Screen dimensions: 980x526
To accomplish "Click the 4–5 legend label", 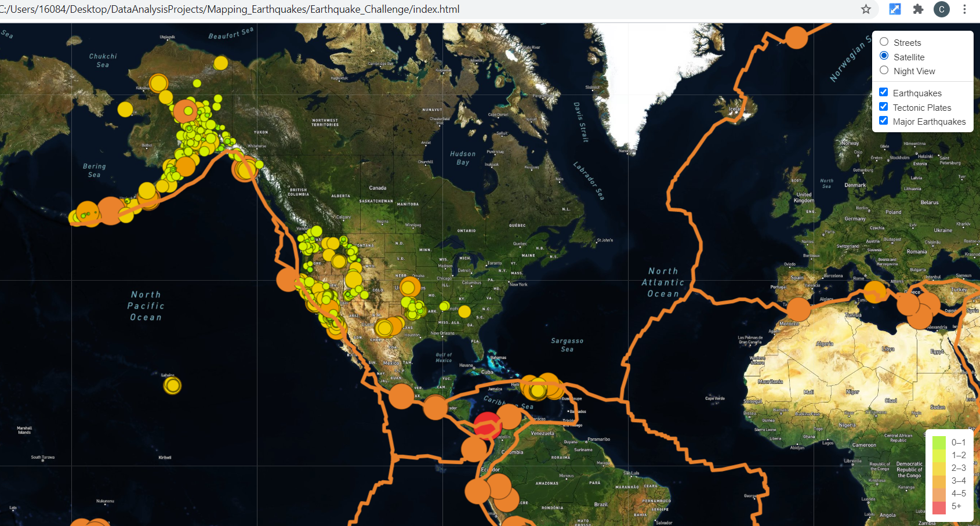I will (959, 494).
